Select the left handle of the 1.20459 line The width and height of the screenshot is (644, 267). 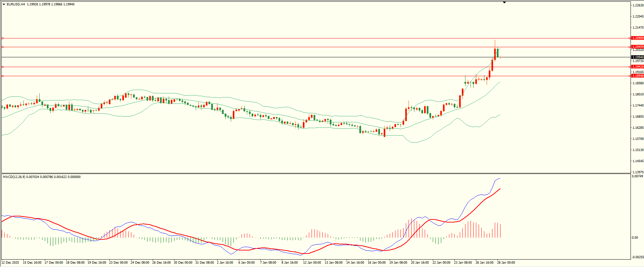pos(3,47)
